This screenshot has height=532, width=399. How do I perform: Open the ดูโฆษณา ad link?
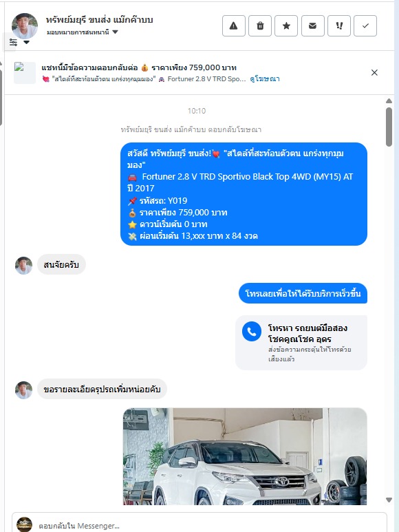click(265, 78)
